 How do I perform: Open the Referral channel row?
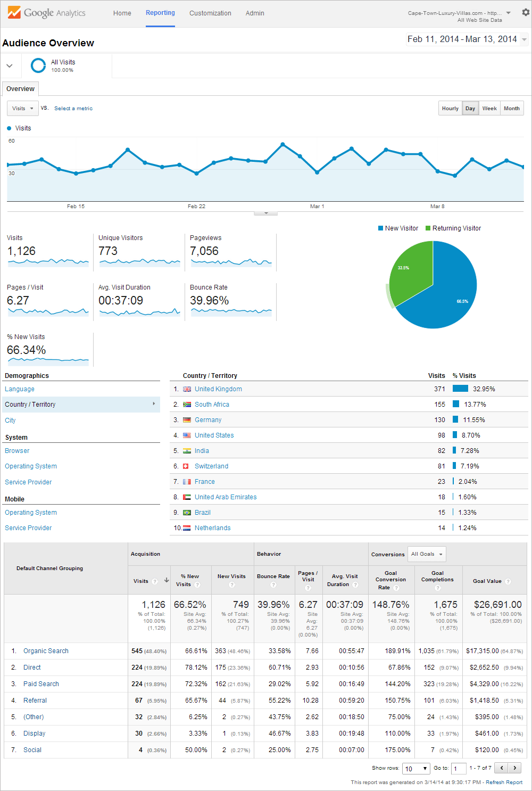(x=35, y=701)
